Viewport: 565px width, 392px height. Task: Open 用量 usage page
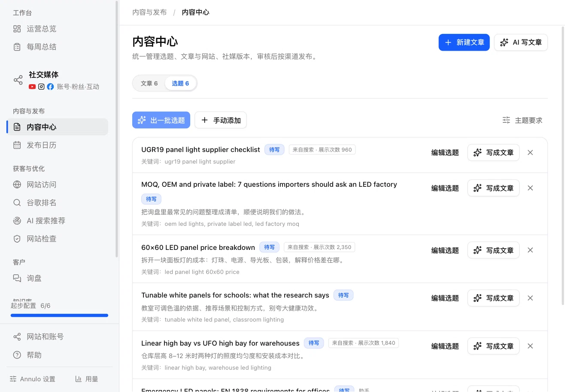click(87, 379)
